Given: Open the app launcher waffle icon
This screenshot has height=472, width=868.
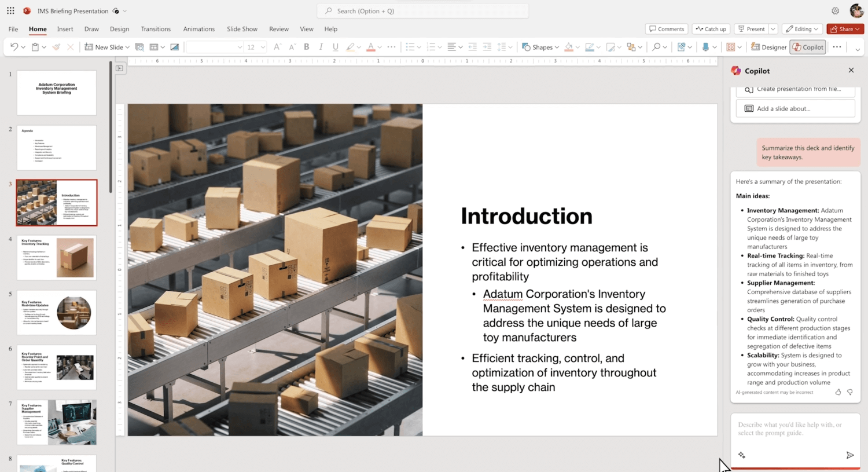Looking at the screenshot, I should tap(10, 10).
